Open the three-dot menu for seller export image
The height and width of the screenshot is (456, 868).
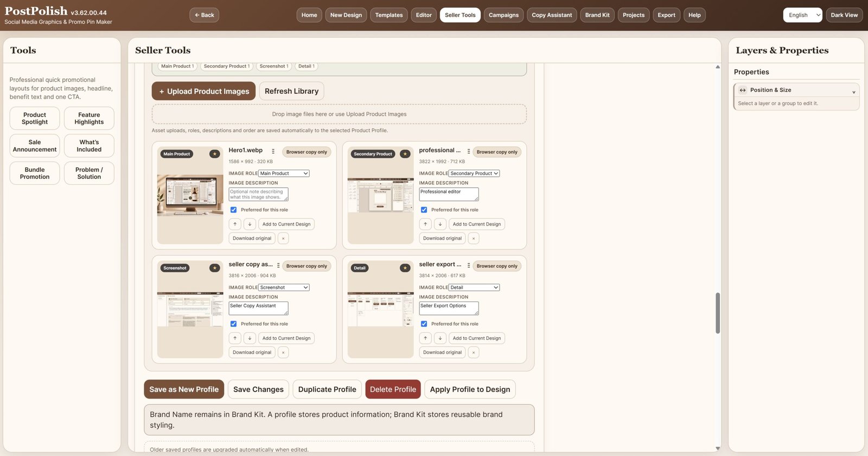[469, 266]
